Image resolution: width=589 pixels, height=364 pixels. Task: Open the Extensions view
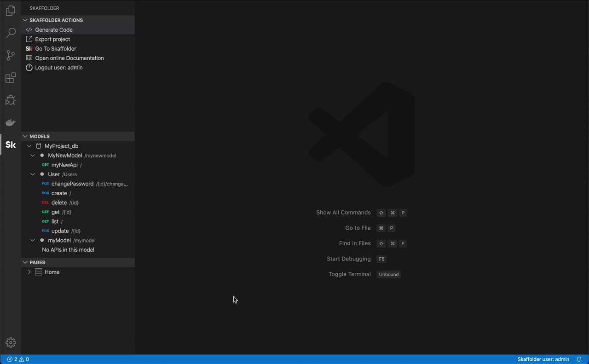click(11, 78)
